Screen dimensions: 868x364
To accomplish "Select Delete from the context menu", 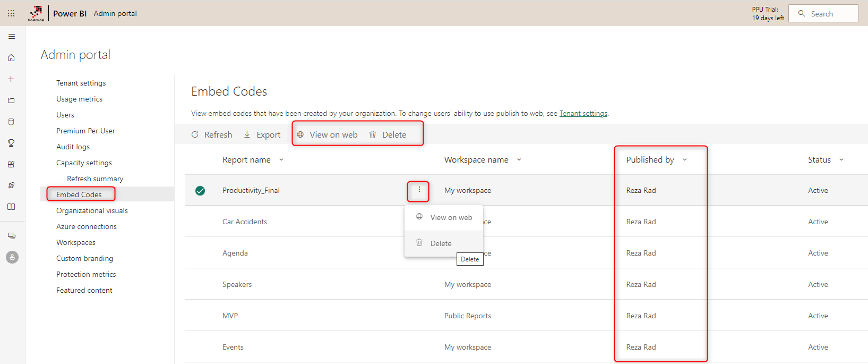I will pos(440,243).
